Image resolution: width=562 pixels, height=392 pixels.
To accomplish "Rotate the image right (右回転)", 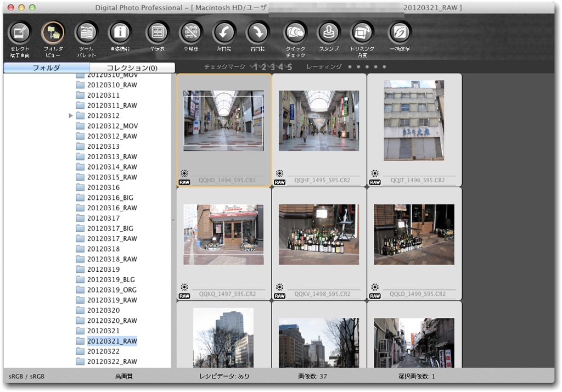I will point(257,33).
